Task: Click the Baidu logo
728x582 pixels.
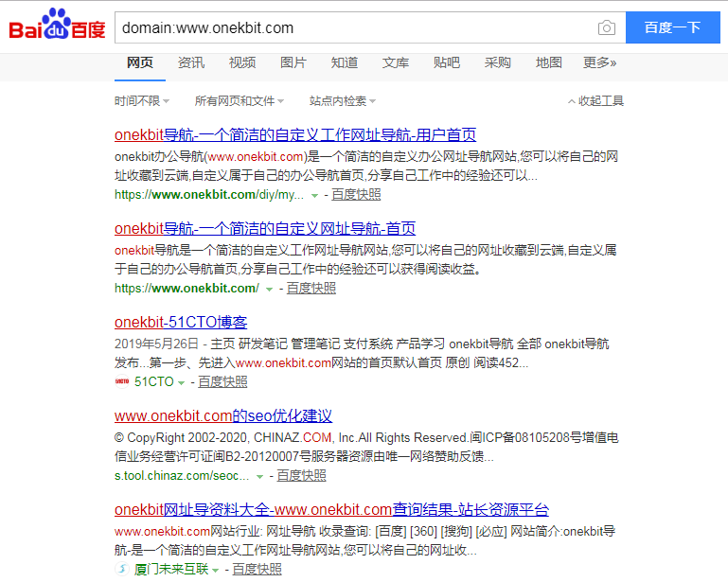Action: [57, 25]
